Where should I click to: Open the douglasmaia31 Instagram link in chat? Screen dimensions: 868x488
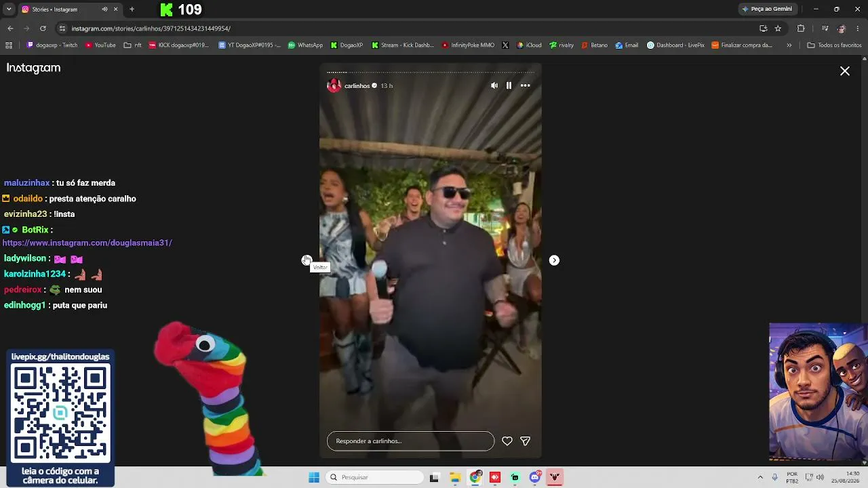coord(87,243)
